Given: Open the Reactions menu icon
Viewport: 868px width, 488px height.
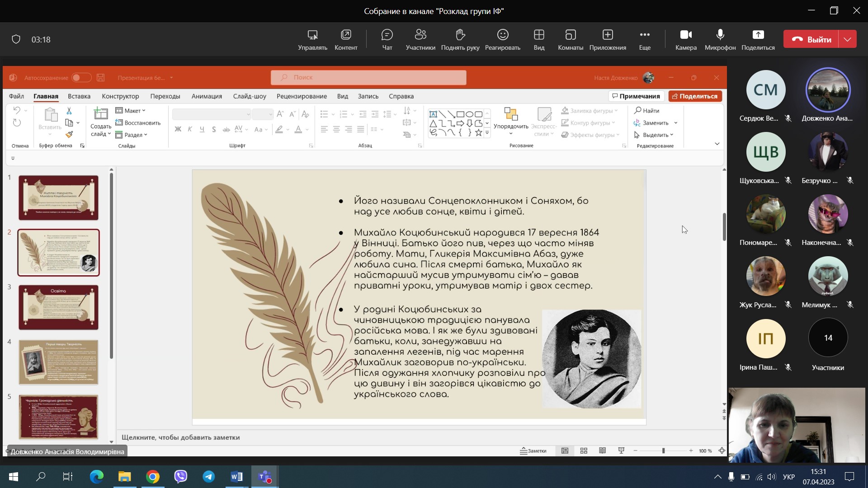Looking at the screenshot, I should (x=502, y=35).
